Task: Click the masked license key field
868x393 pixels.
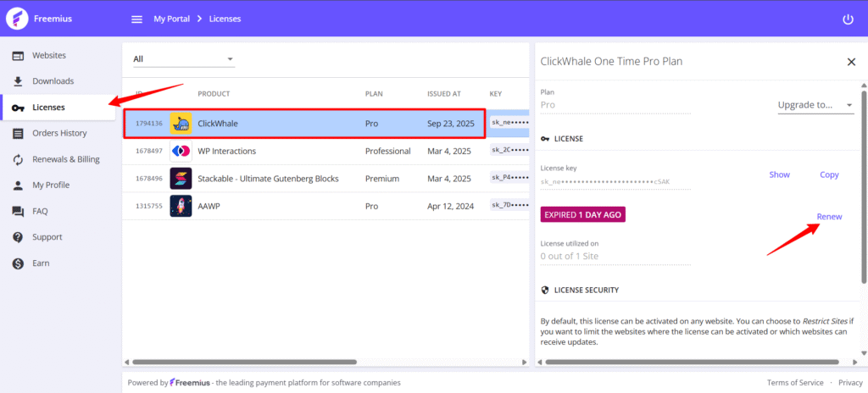Action: click(615, 181)
